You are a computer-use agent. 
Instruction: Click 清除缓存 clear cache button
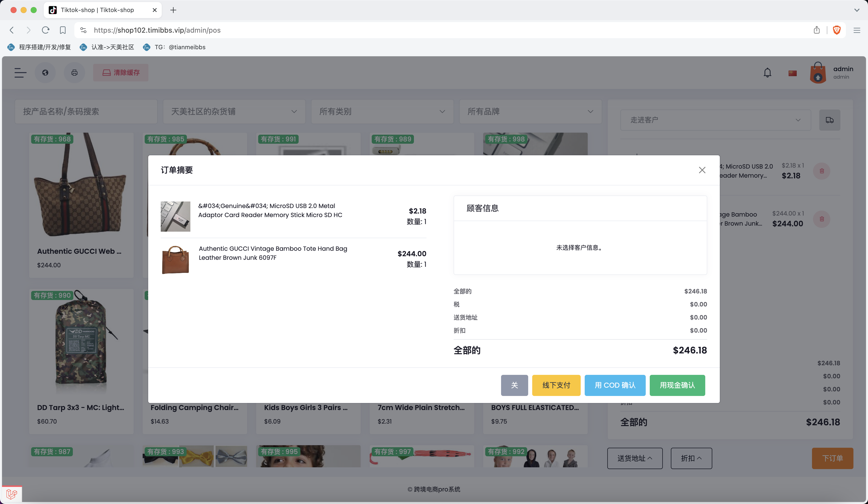tap(121, 73)
